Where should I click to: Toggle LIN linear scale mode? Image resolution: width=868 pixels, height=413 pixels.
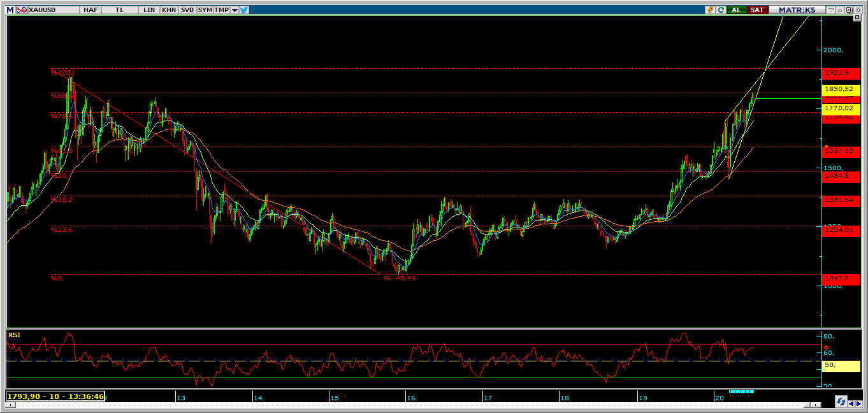pos(149,10)
